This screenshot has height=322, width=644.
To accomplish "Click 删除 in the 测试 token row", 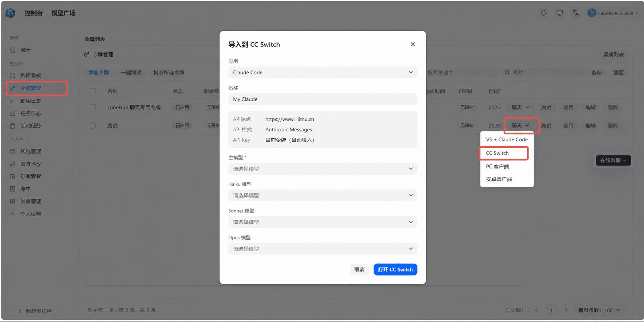I will click(613, 126).
